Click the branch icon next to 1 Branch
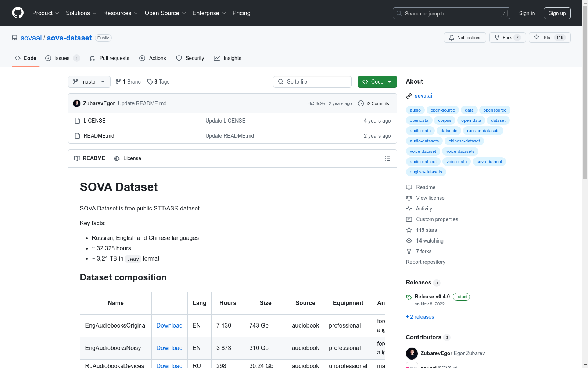588x368 pixels. click(x=118, y=82)
